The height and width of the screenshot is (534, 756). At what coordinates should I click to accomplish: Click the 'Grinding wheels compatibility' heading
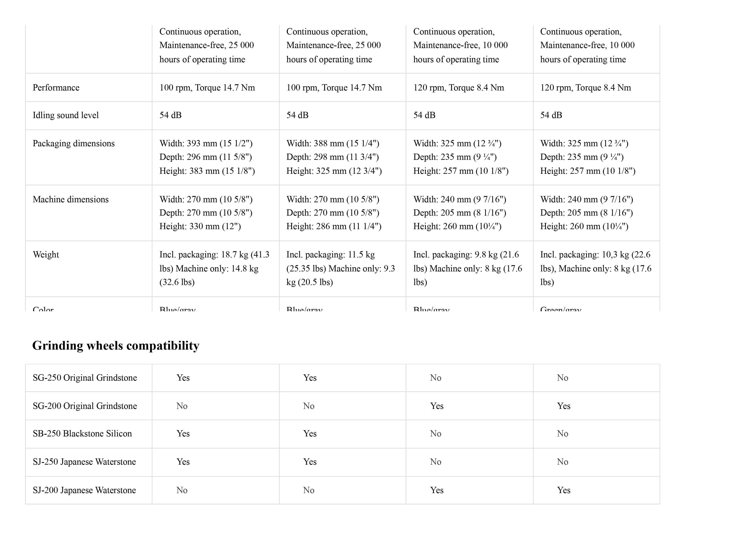point(116,346)
